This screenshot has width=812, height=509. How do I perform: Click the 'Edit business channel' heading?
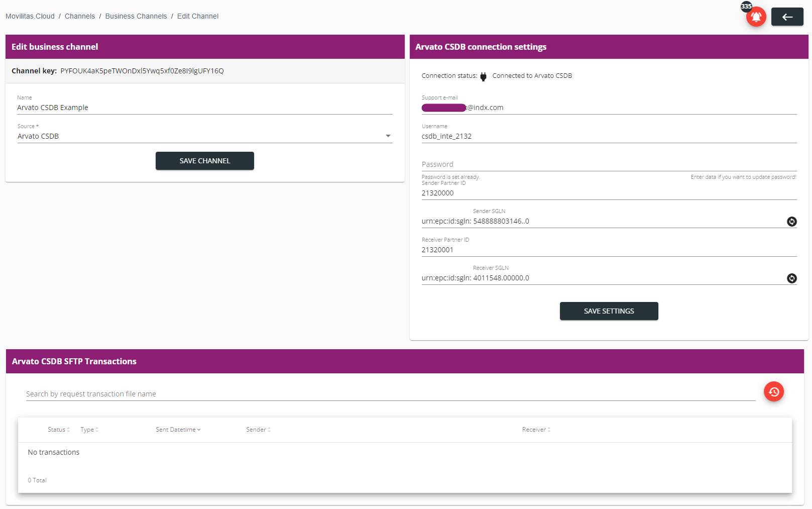click(x=55, y=47)
